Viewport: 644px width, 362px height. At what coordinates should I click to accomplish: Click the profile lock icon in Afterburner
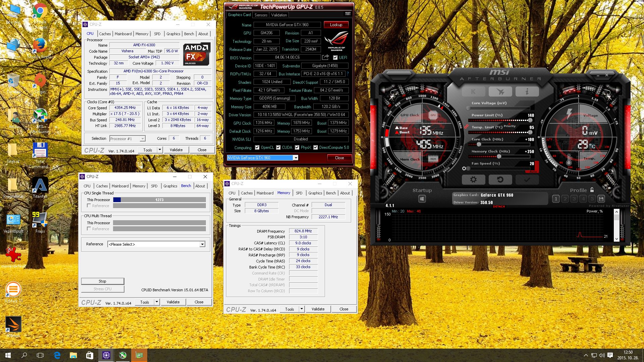592,190
